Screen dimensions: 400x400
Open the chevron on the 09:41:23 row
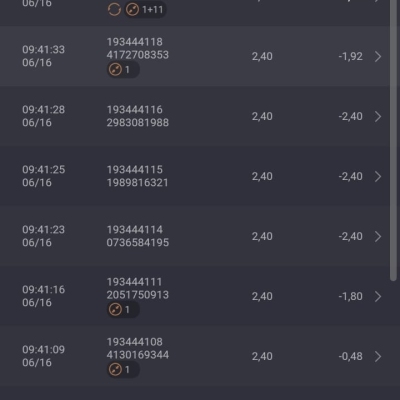(378, 237)
